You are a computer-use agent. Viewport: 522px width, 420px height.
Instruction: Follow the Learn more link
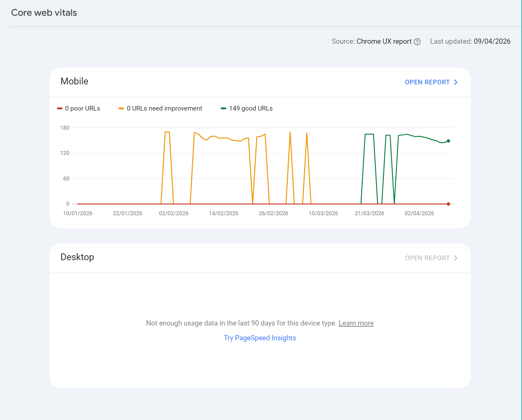coord(356,323)
